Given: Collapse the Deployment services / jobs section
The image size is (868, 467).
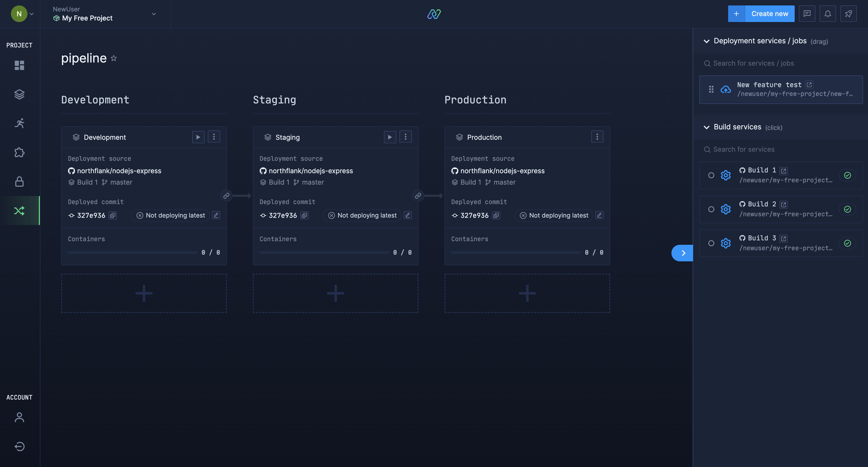Looking at the screenshot, I should (x=707, y=41).
